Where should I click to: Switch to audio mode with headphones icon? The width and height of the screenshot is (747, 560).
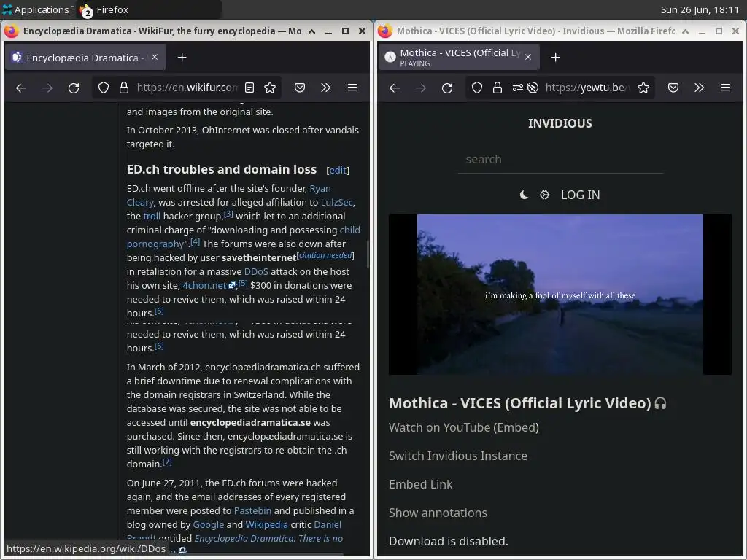tap(660, 403)
